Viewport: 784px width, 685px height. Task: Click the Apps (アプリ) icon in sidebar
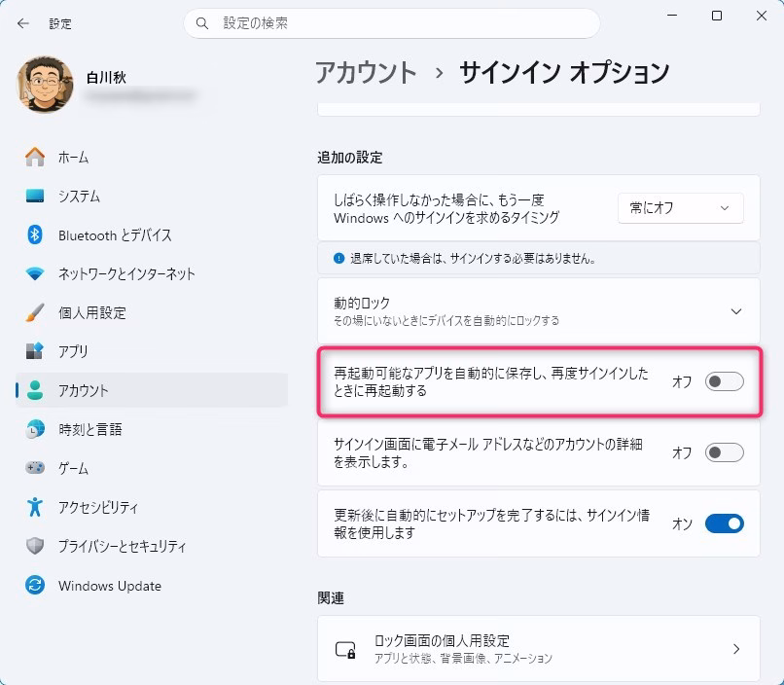[x=35, y=351]
